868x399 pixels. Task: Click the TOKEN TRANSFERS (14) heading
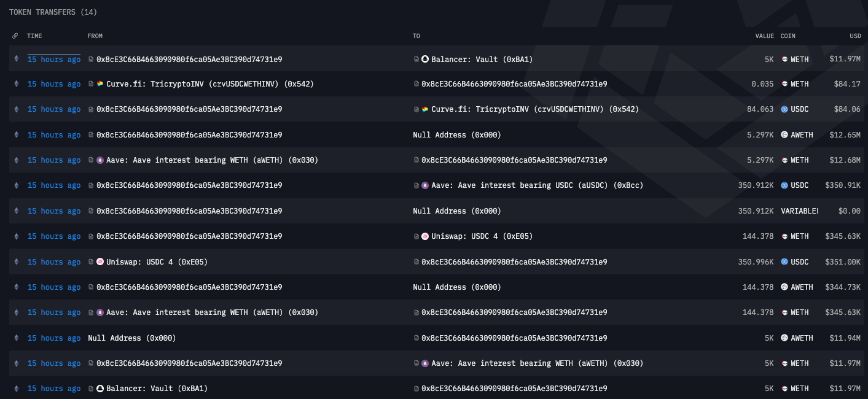click(x=53, y=12)
